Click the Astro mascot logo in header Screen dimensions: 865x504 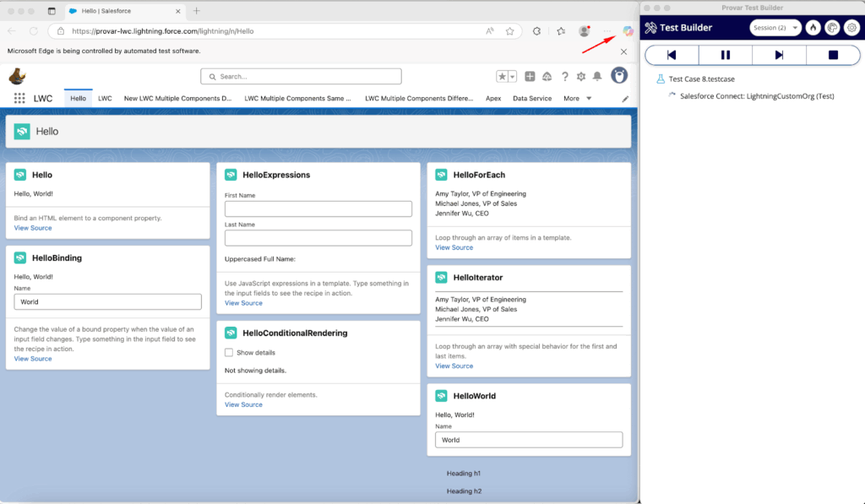click(17, 76)
